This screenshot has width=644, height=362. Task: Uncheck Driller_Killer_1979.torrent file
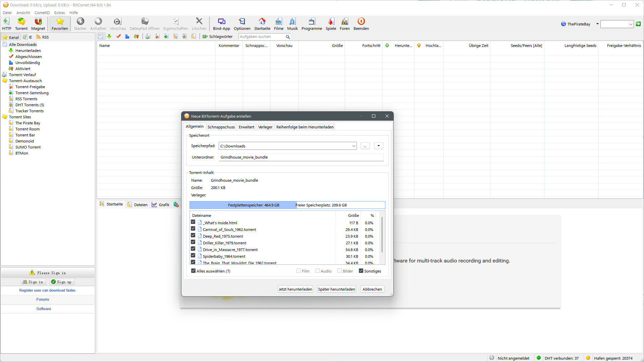(193, 242)
